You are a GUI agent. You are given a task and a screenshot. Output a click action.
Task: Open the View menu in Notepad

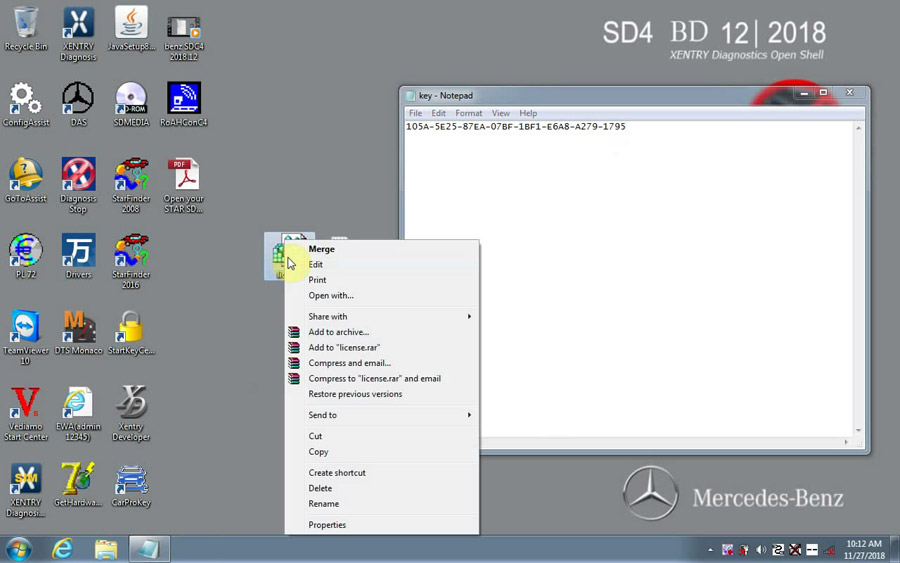tap(501, 113)
